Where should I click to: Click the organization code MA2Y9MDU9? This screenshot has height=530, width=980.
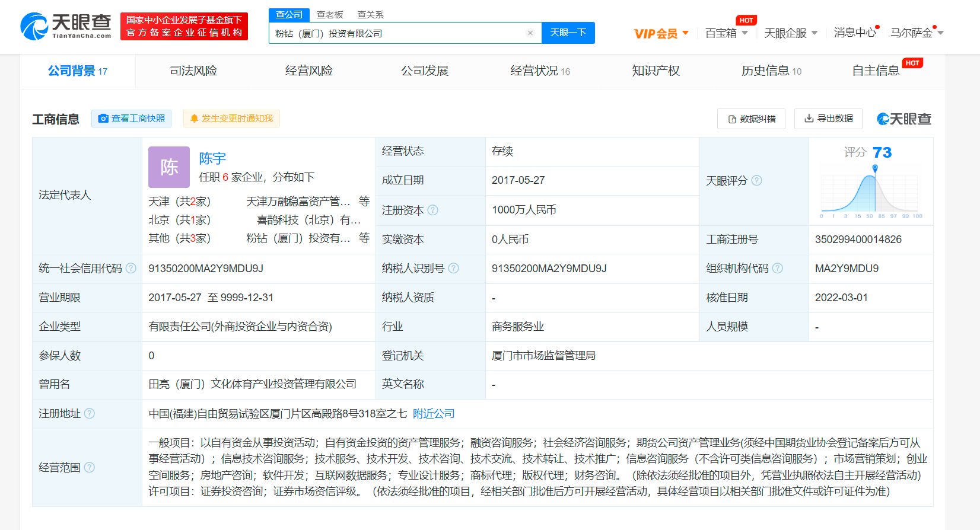click(x=847, y=269)
